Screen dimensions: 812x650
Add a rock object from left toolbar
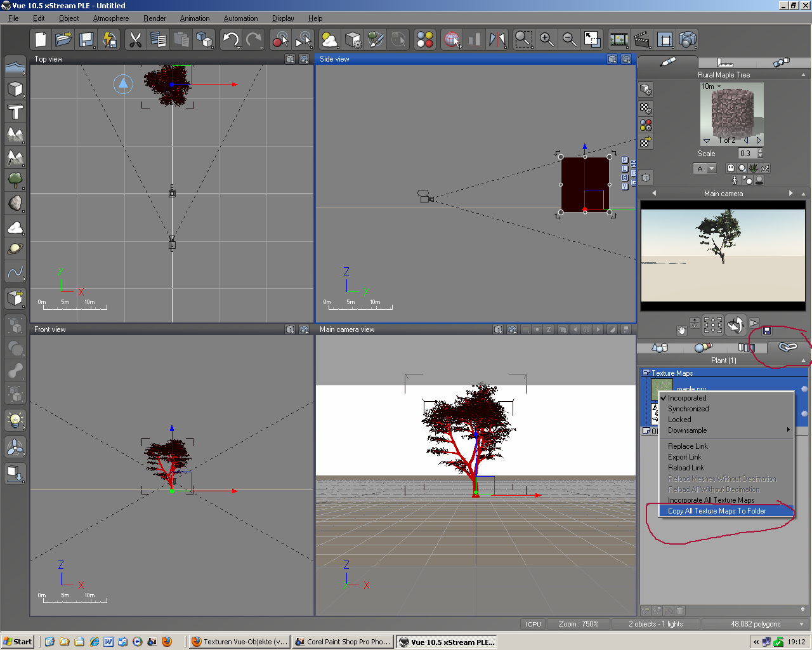coord(15,203)
